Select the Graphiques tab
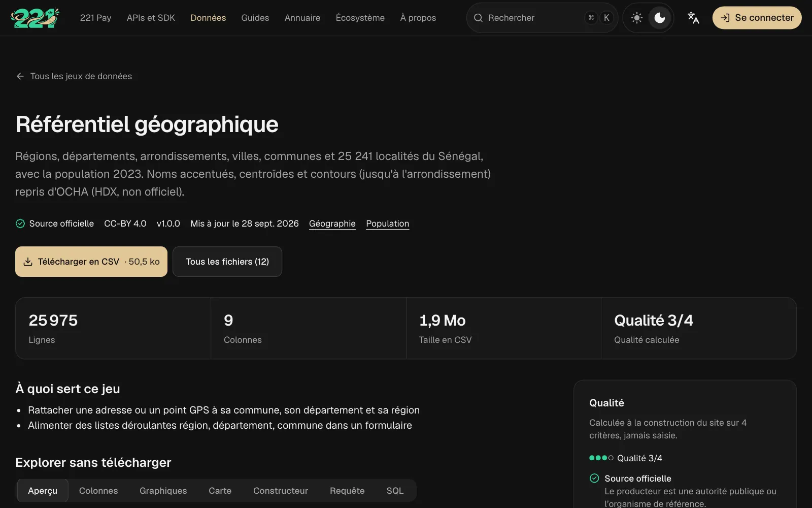 coord(163,491)
